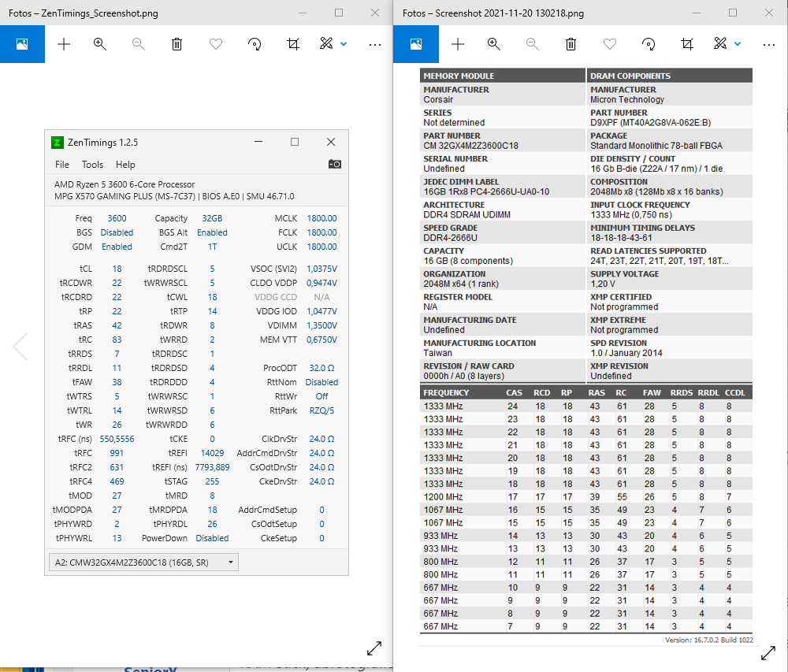
Task: Expand Screenshot 2021-11-20 to fullscreen
Action: click(768, 652)
